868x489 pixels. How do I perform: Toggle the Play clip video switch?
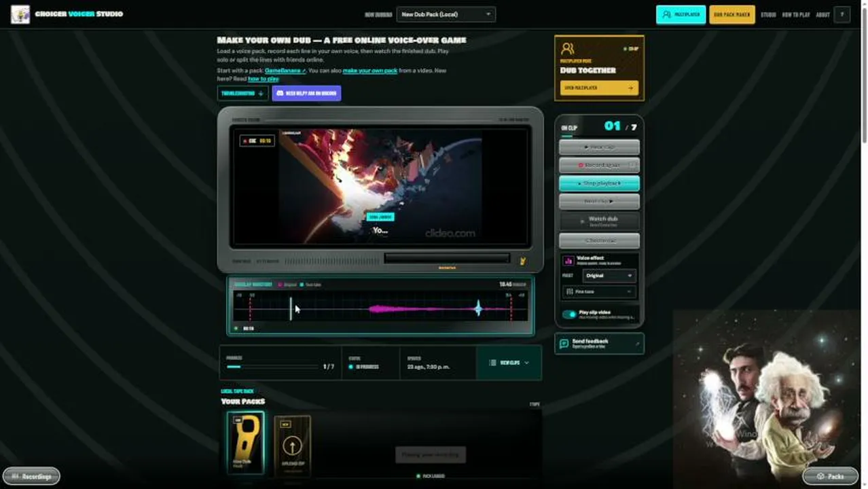point(569,314)
